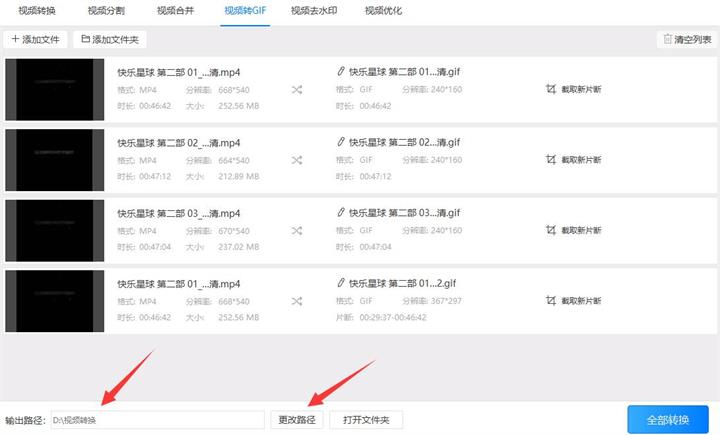Start conversion with 全部转换 button
The height and width of the screenshot is (435, 720).
coord(668,419)
